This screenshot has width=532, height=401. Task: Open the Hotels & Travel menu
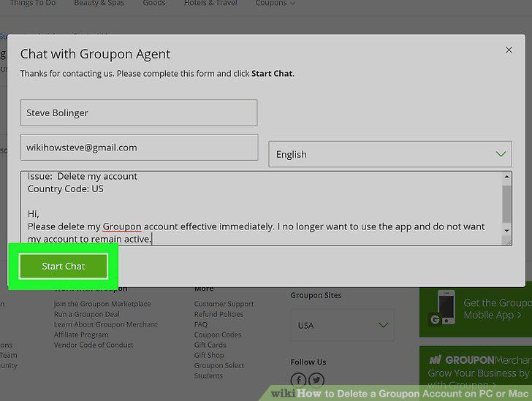[x=210, y=3]
